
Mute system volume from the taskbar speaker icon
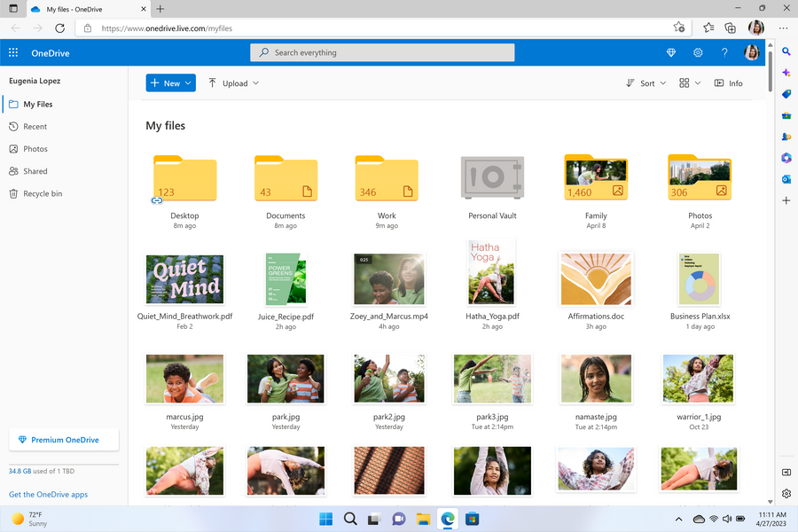[x=727, y=519]
